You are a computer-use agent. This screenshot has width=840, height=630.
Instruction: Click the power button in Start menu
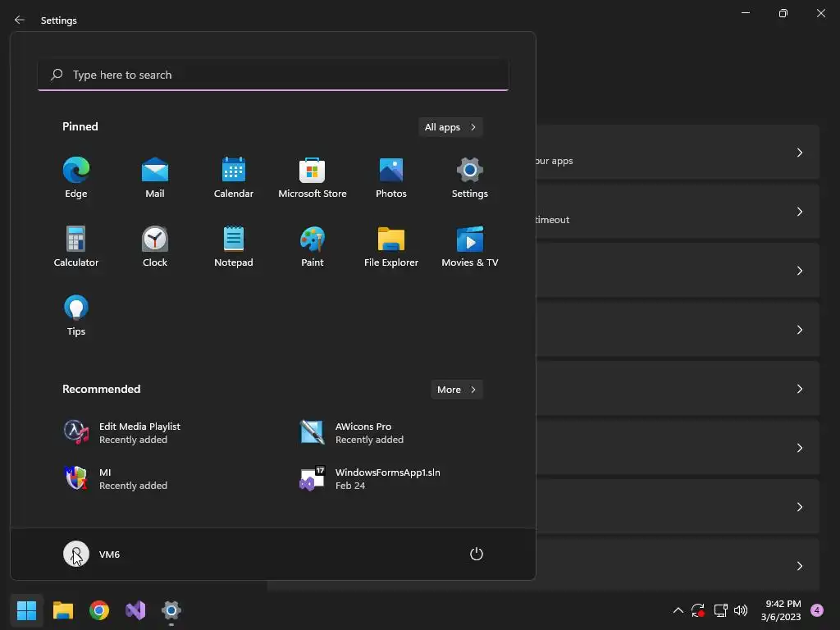pos(477,554)
